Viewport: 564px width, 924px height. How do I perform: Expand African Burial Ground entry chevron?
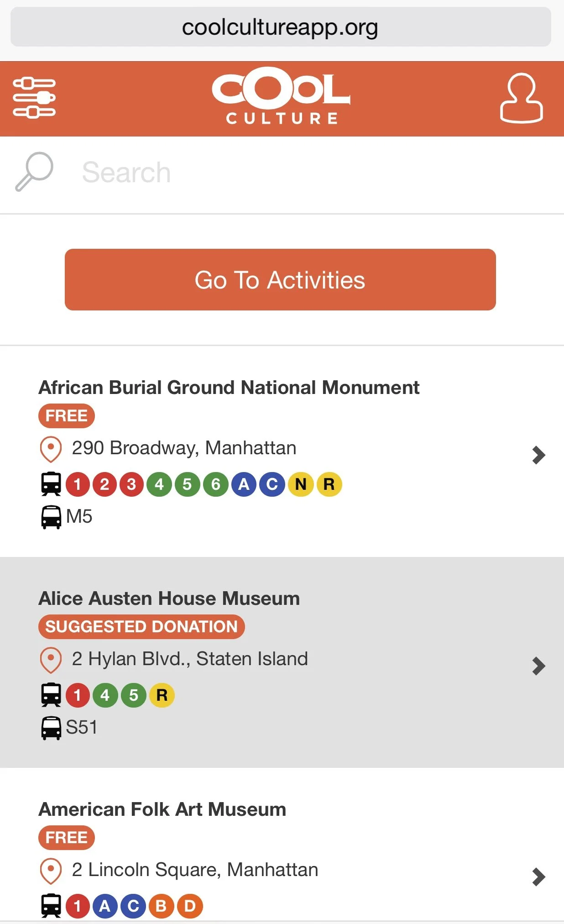coord(538,455)
